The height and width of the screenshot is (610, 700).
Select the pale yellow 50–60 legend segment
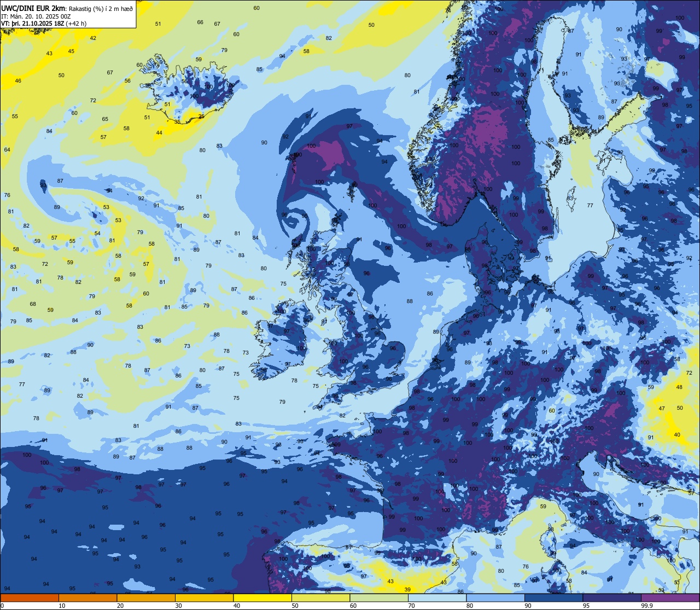click(x=320, y=598)
